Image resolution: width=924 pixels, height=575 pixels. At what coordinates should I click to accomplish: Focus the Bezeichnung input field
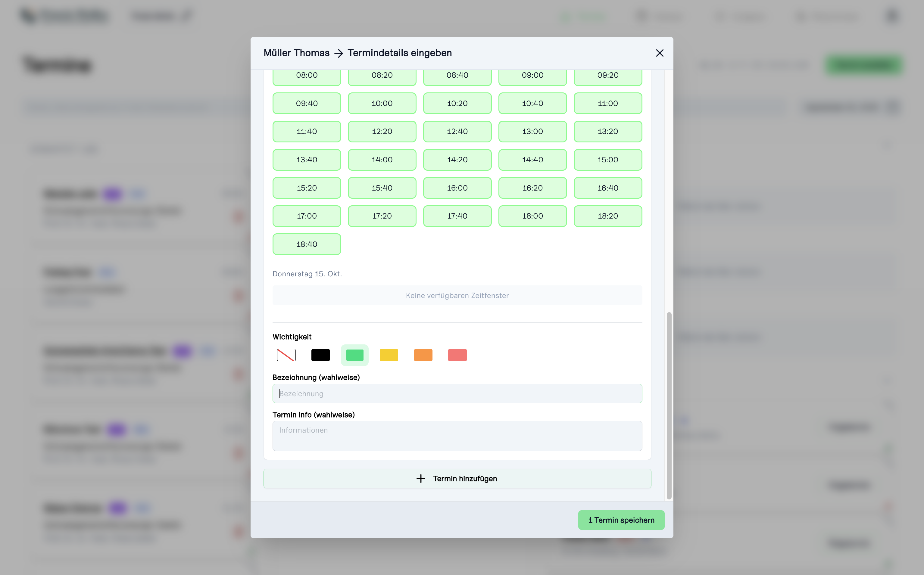coord(457,393)
